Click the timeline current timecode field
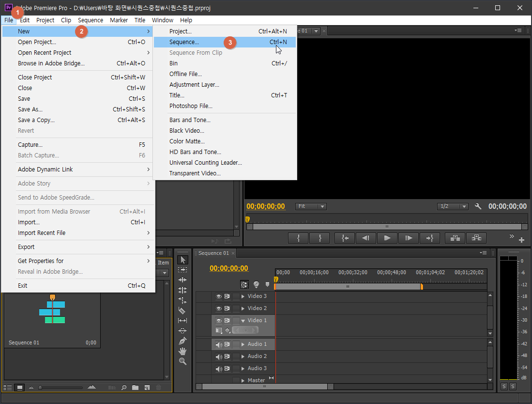 coord(228,268)
